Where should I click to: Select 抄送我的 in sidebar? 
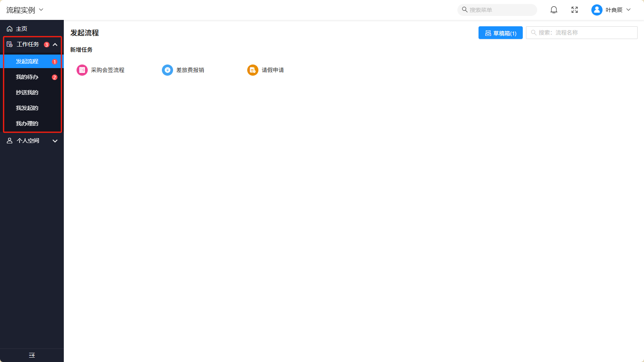coord(27,92)
